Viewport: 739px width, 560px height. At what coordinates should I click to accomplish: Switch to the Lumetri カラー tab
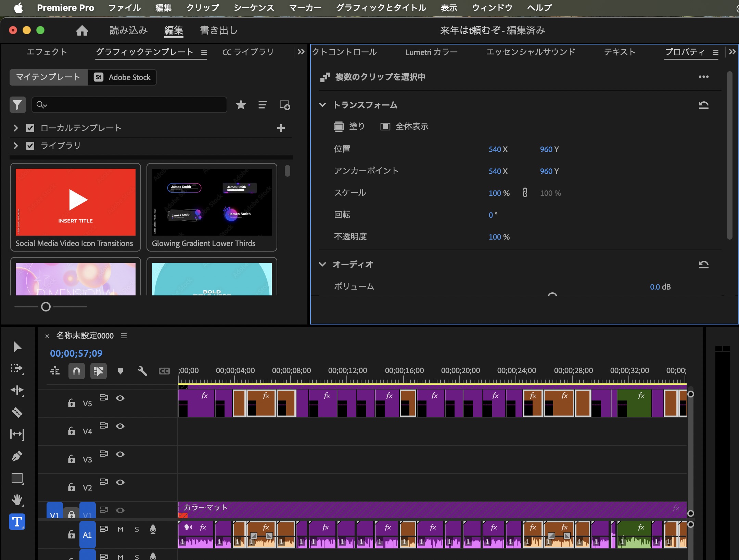click(x=431, y=52)
